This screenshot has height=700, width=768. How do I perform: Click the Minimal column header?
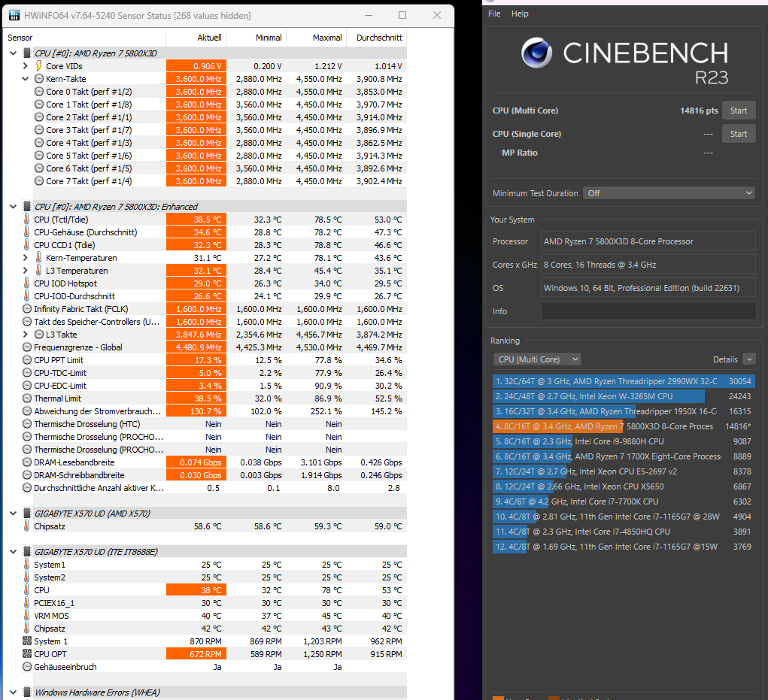point(257,38)
